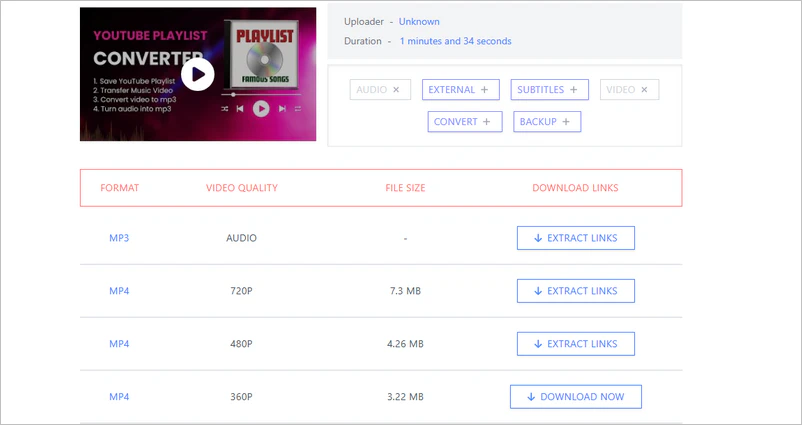Viewport: 802px width, 425px height.
Task: Click the 3.22 MB file size cell
Action: (x=405, y=397)
